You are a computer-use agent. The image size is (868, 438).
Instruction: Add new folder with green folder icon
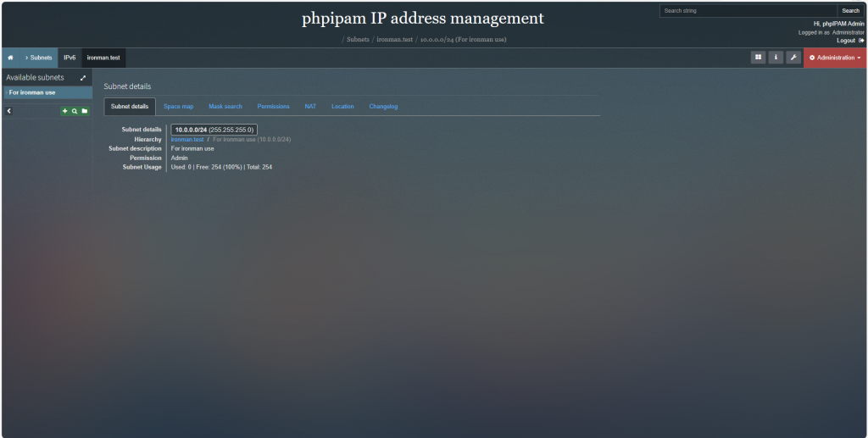point(85,111)
